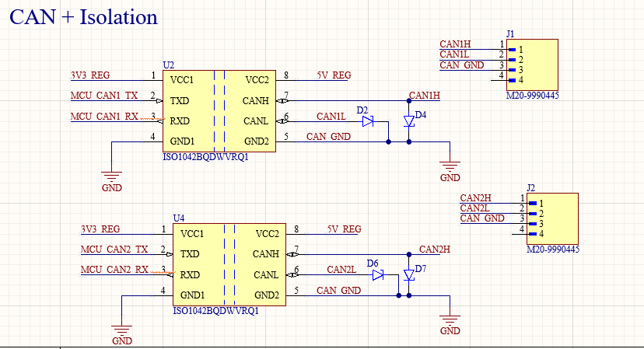Select the D2 designator text

pyautogui.click(x=362, y=110)
